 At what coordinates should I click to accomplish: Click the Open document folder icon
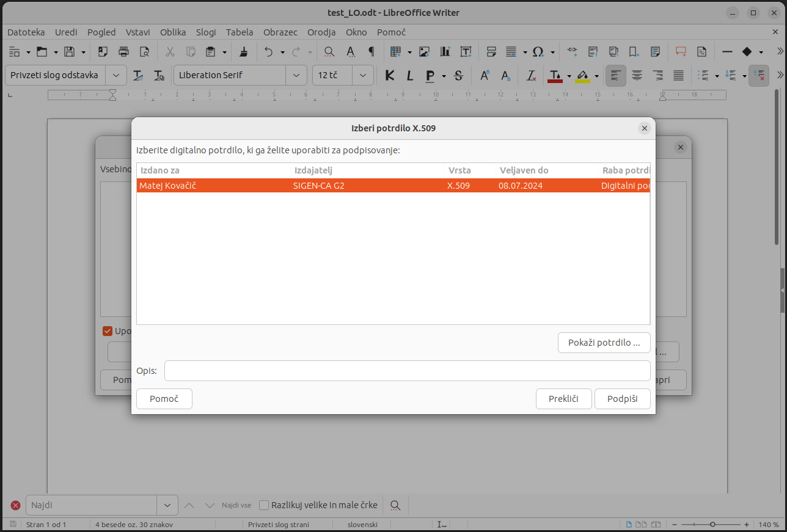[x=42, y=52]
